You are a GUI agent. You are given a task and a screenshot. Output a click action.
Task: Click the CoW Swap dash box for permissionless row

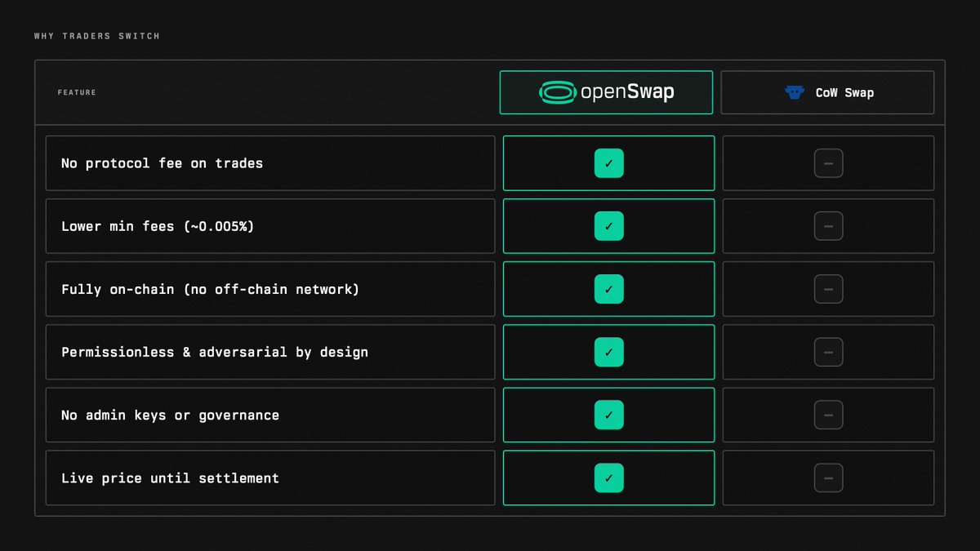pyautogui.click(x=828, y=352)
